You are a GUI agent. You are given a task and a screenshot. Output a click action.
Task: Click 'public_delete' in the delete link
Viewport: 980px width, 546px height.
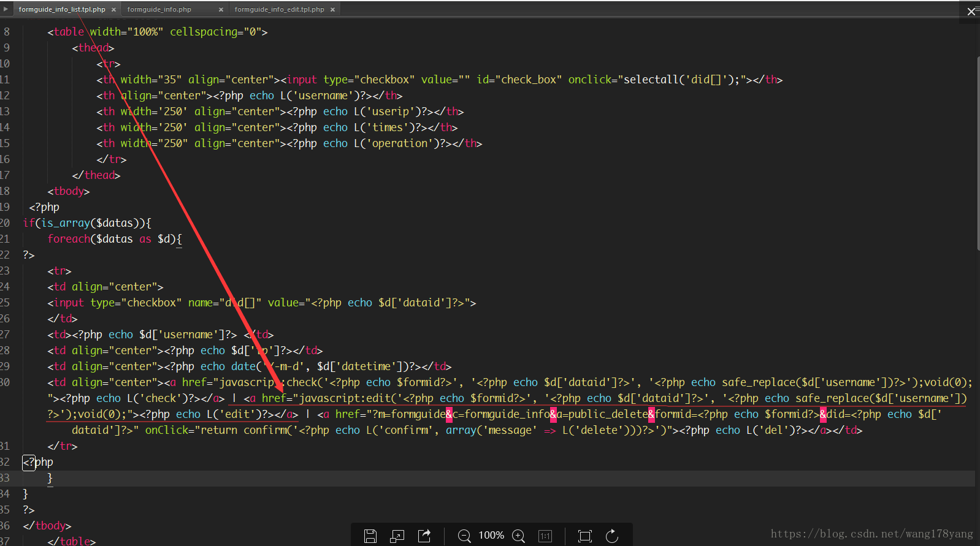[x=608, y=414]
